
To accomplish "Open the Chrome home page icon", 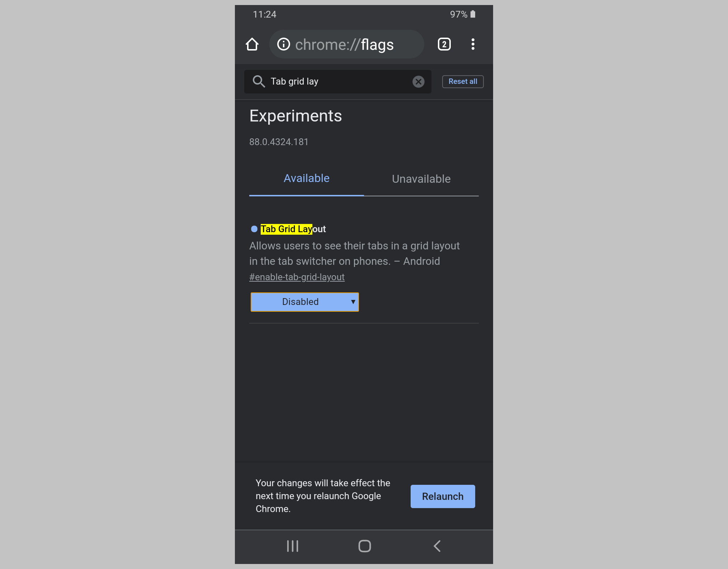I will (252, 44).
